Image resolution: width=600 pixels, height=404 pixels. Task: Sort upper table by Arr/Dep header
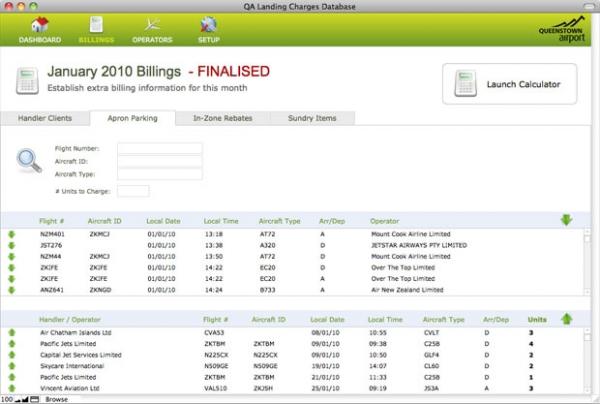click(332, 221)
